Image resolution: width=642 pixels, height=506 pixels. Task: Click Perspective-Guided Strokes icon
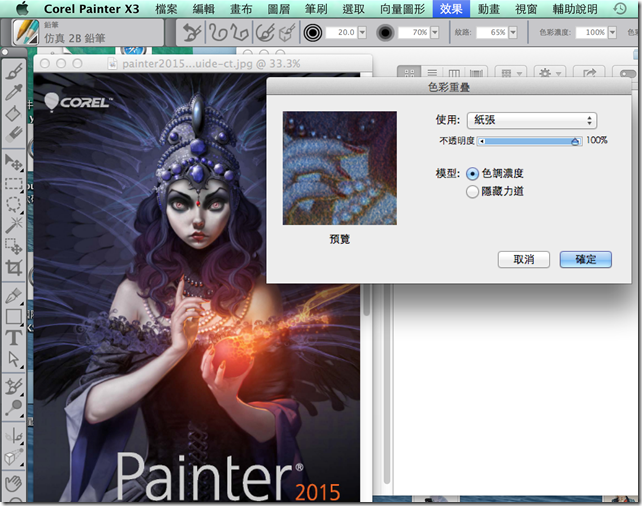coord(287,32)
